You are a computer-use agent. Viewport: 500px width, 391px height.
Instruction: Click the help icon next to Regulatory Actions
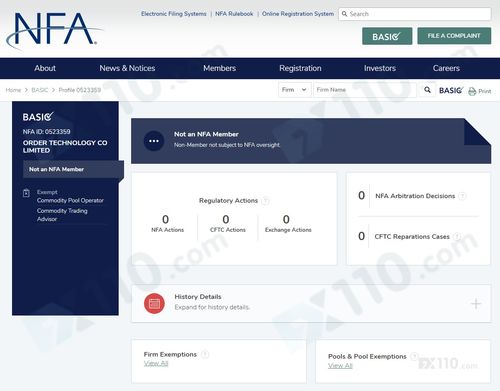click(265, 201)
